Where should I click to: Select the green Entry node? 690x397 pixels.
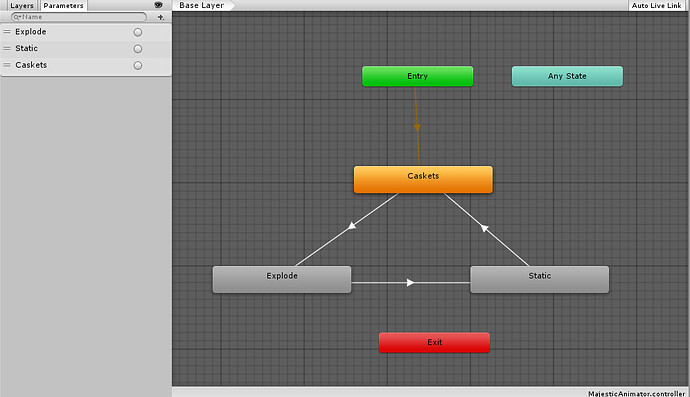pyautogui.click(x=418, y=76)
